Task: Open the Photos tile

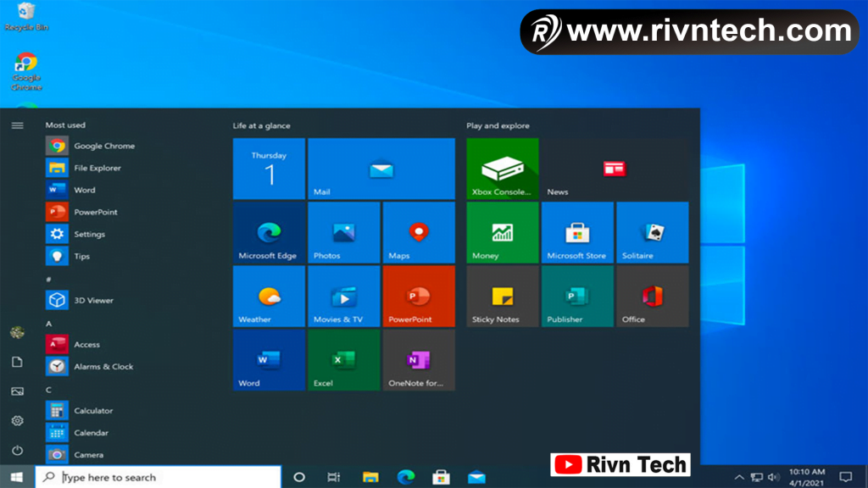Action: click(x=344, y=232)
